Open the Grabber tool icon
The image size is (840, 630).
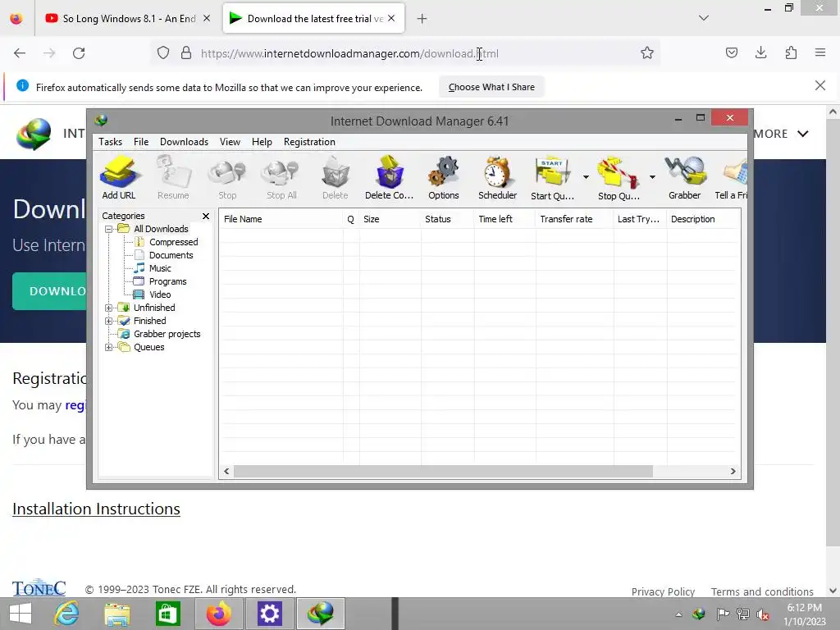pyautogui.click(x=685, y=178)
